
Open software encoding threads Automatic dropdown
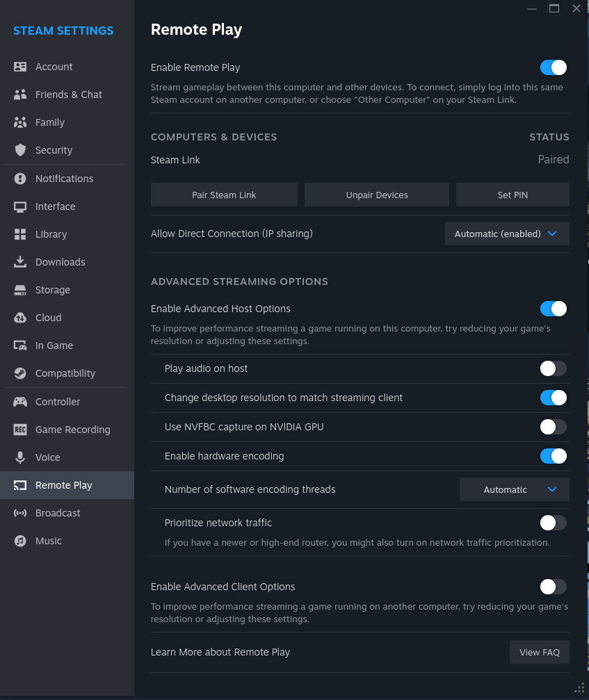click(x=514, y=489)
